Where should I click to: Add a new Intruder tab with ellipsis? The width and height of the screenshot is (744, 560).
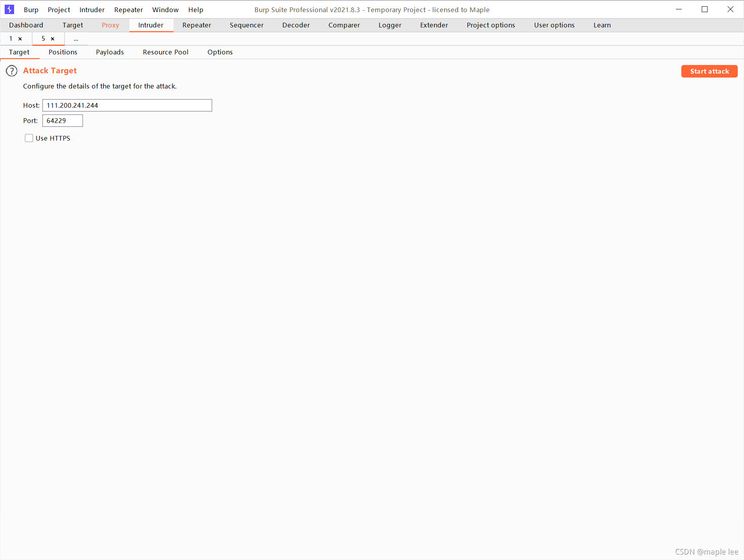coord(76,39)
